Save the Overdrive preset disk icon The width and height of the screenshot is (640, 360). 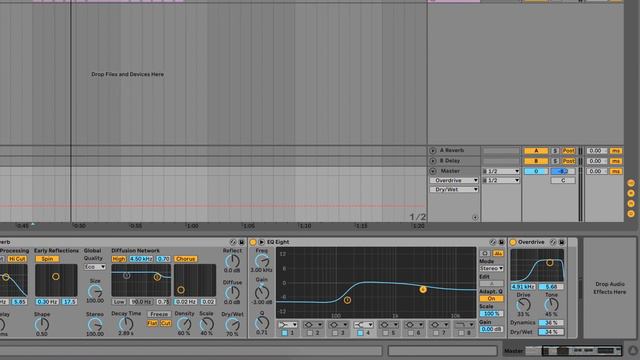click(x=562, y=242)
